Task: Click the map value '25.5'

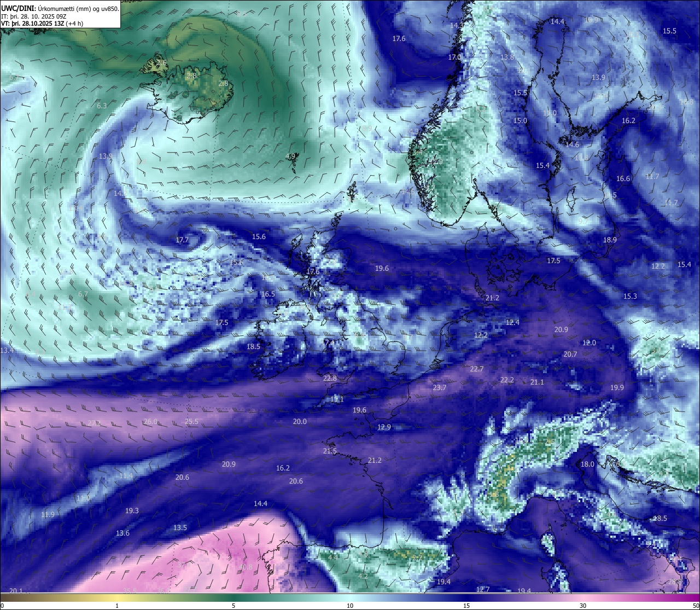Action: tap(191, 421)
